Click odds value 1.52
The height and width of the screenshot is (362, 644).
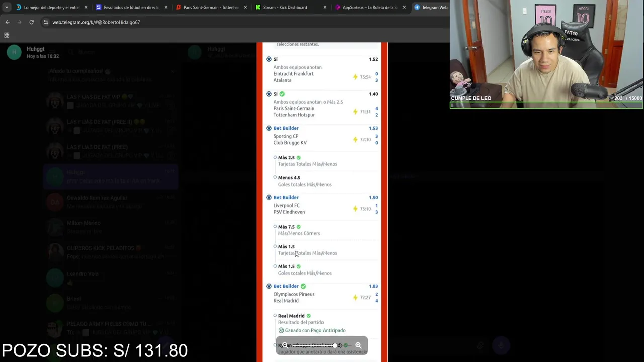[x=373, y=59]
